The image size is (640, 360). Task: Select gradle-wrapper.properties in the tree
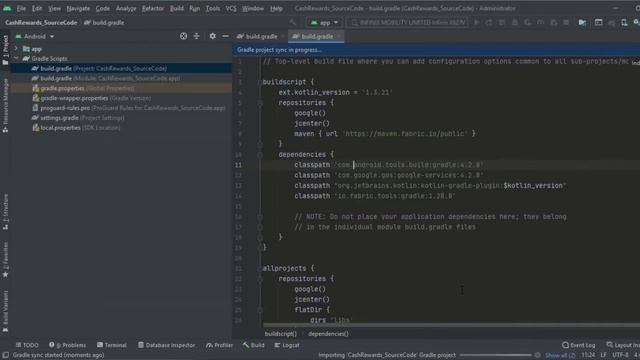[122, 98]
